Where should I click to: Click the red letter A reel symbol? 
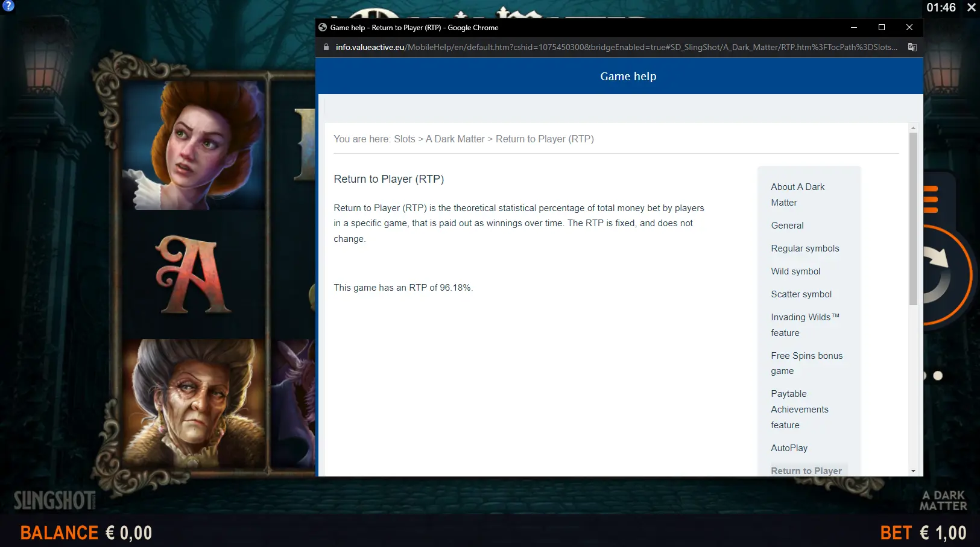pyautogui.click(x=194, y=274)
